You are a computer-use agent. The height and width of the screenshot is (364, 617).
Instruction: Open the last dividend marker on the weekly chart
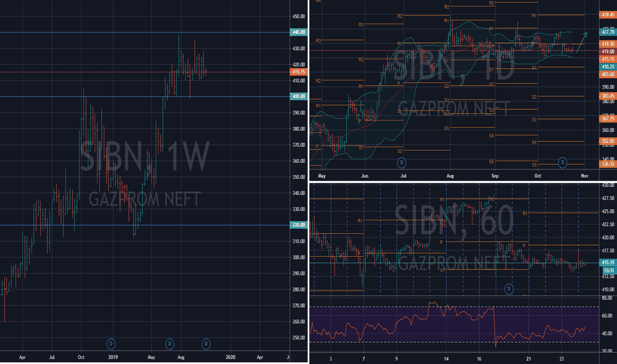pyautogui.click(x=206, y=344)
